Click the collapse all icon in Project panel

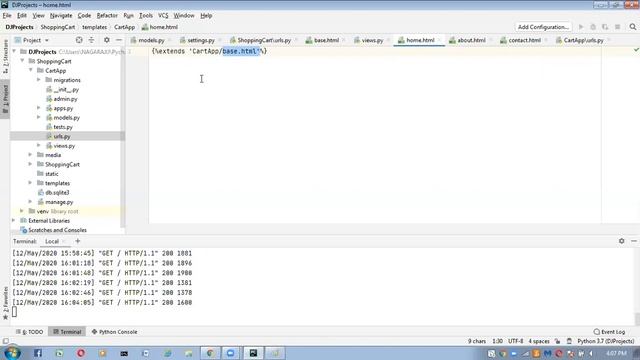coord(91,40)
